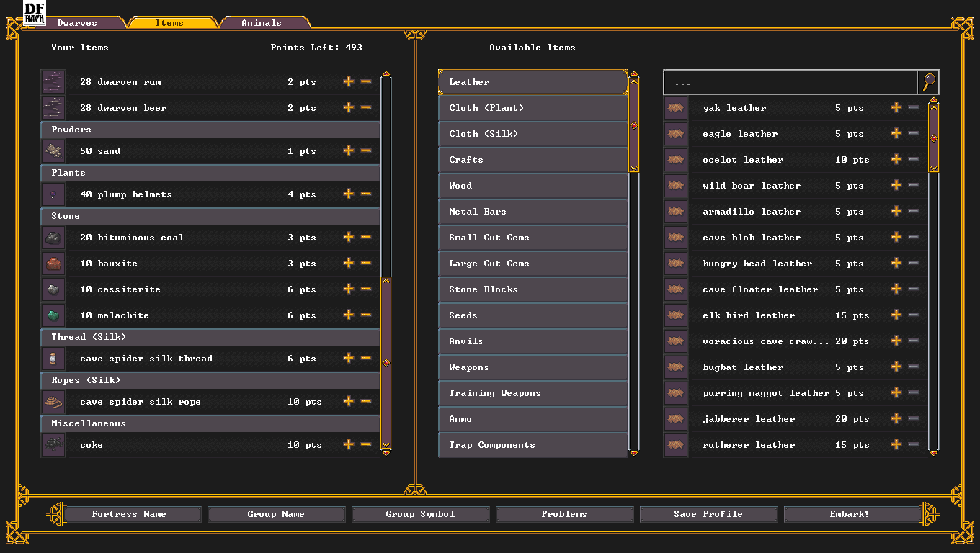
Task: Click the Powders group header
Action: click(x=210, y=130)
